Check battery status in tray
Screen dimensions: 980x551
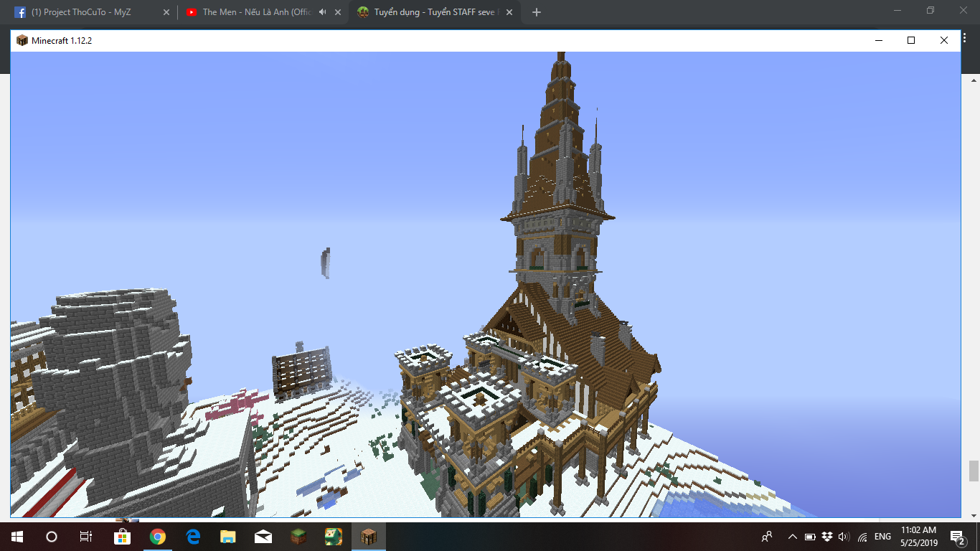(x=810, y=537)
